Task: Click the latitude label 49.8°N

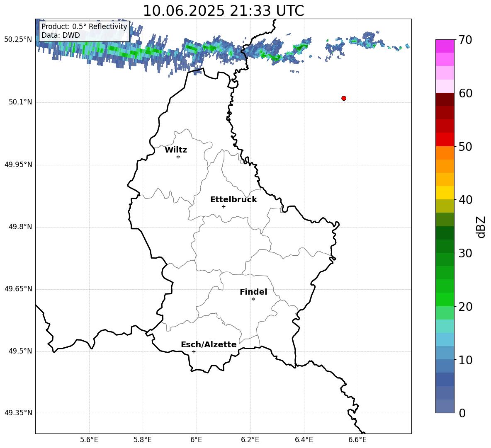Action: pyautogui.click(x=20, y=227)
